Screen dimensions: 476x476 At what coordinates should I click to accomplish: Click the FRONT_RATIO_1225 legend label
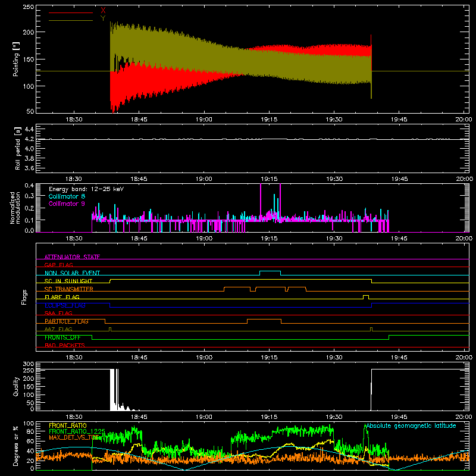pos(77,431)
